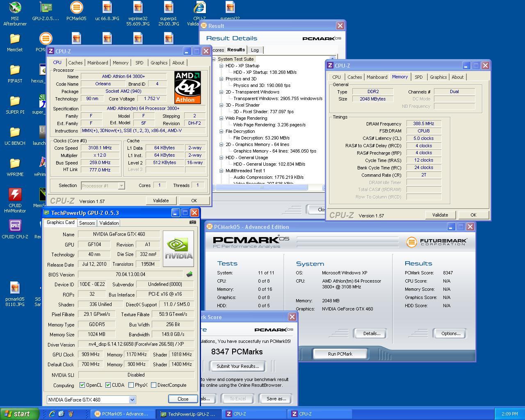Click OK in the right CPU-Z memory window
This screenshot has width=525, height=420.
(x=473, y=215)
